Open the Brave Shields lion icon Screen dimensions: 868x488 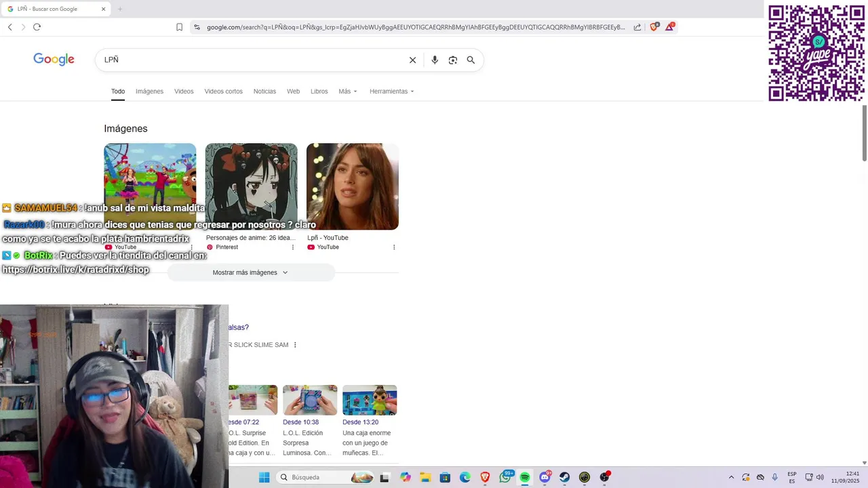(x=654, y=27)
